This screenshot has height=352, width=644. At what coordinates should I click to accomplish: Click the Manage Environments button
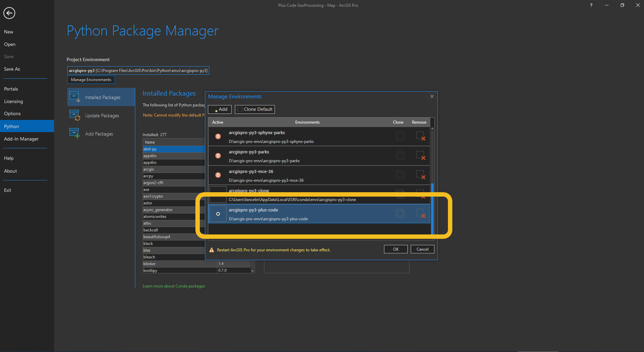(x=91, y=80)
